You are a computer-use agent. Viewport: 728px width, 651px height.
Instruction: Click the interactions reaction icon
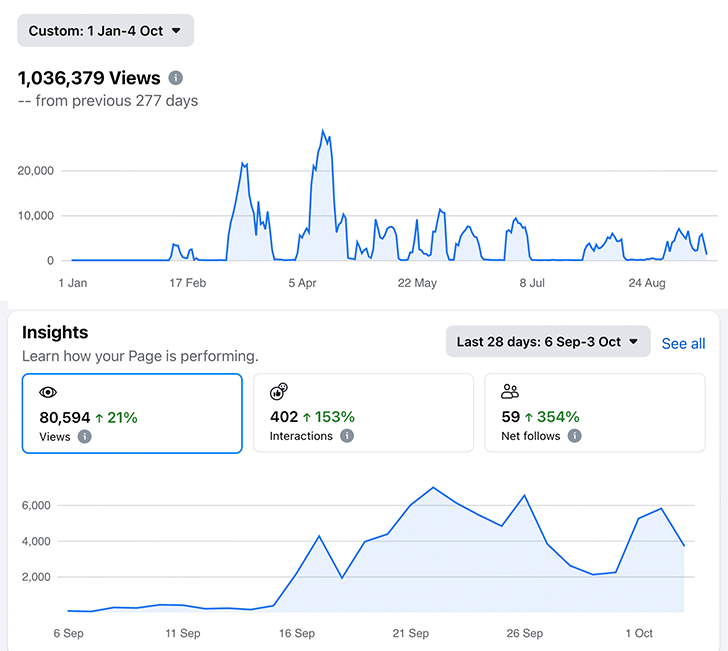pyautogui.click(x=279, y=392)
